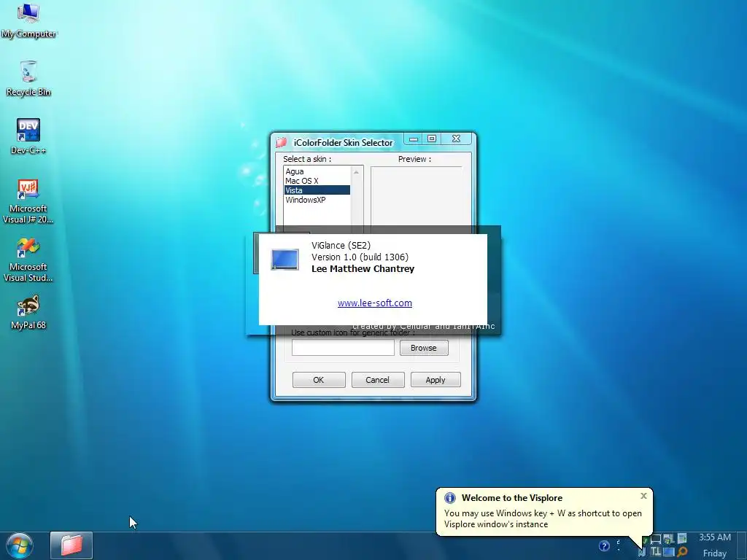Click the tray icon showing a computer with Windows flag

coord(668,539)
